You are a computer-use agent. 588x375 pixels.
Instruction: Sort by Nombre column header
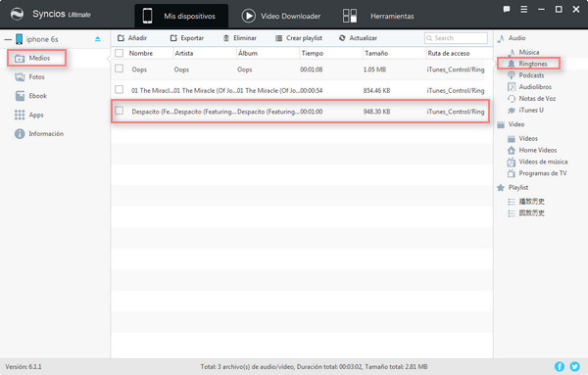tap(141, 53)
